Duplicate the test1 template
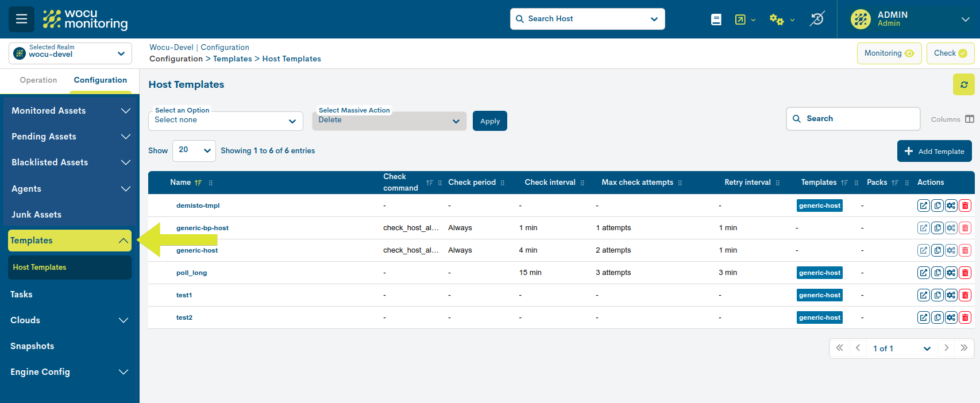Image resolution: width=980 pixels, height=403 pixels. click(937, 295)
